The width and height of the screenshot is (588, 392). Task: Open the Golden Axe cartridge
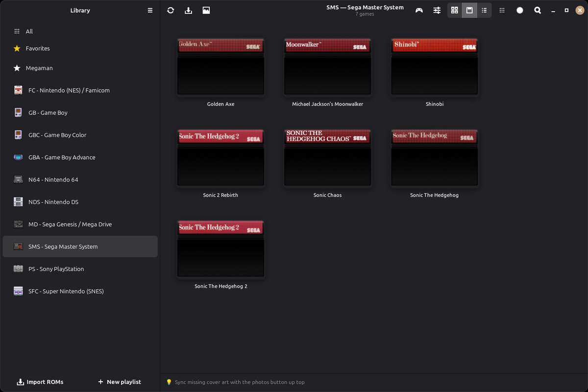point(221,67)
